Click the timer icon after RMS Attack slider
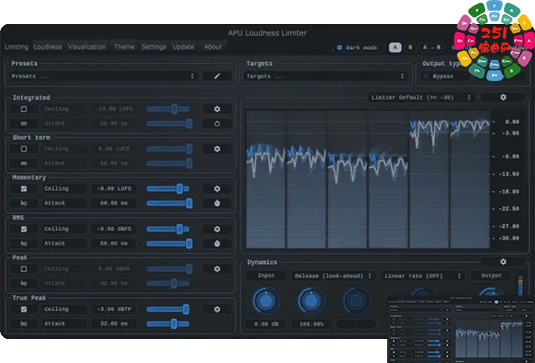 pos(217,244)
